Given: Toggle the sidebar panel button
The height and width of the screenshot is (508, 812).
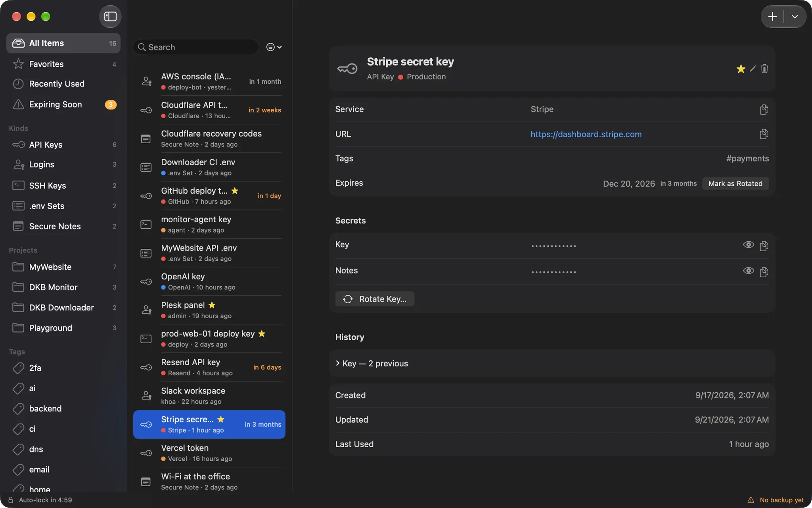Looking at the screenshot, I should 110,16.
